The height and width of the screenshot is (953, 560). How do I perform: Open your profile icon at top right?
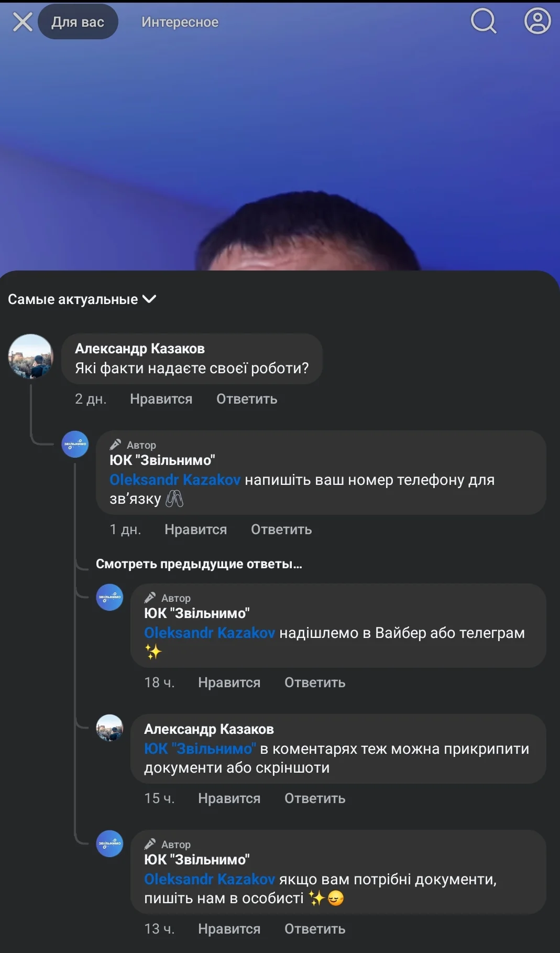(537, 22)
